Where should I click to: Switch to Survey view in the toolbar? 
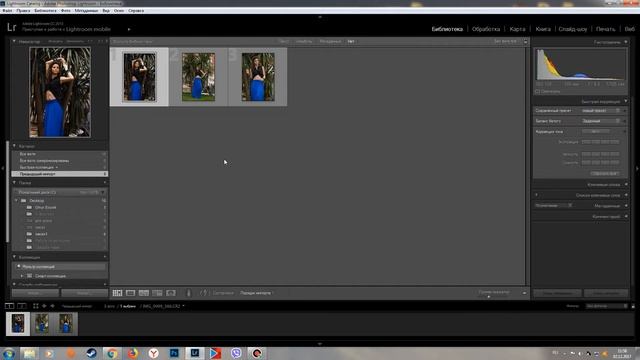tap(157, 293)
